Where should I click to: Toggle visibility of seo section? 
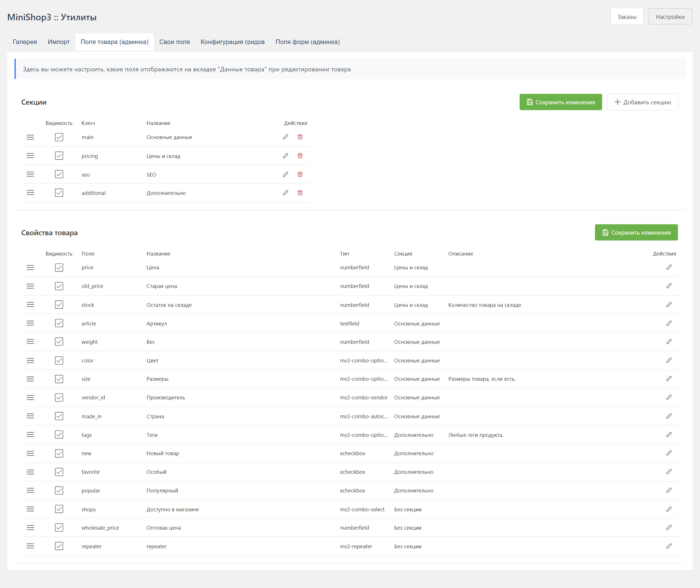(59, 175)
